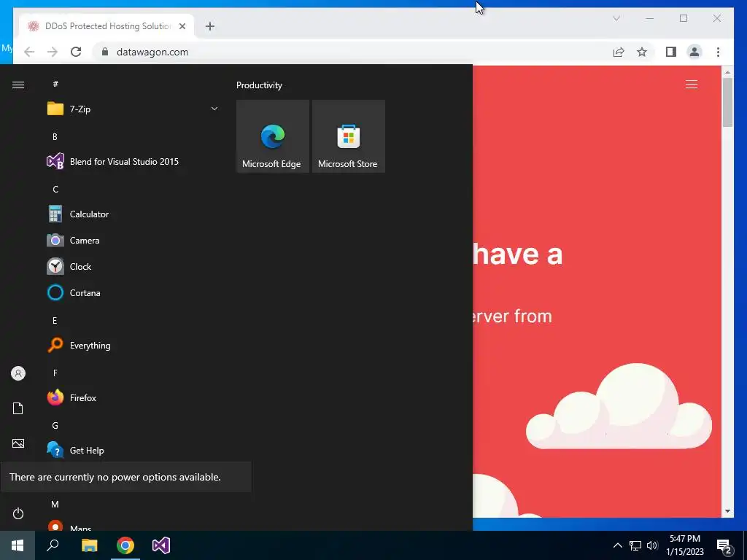The width and height of the screenshot is (747, 560).
Task: Open Chrome tab search dropdown
Action: point(616,18)
